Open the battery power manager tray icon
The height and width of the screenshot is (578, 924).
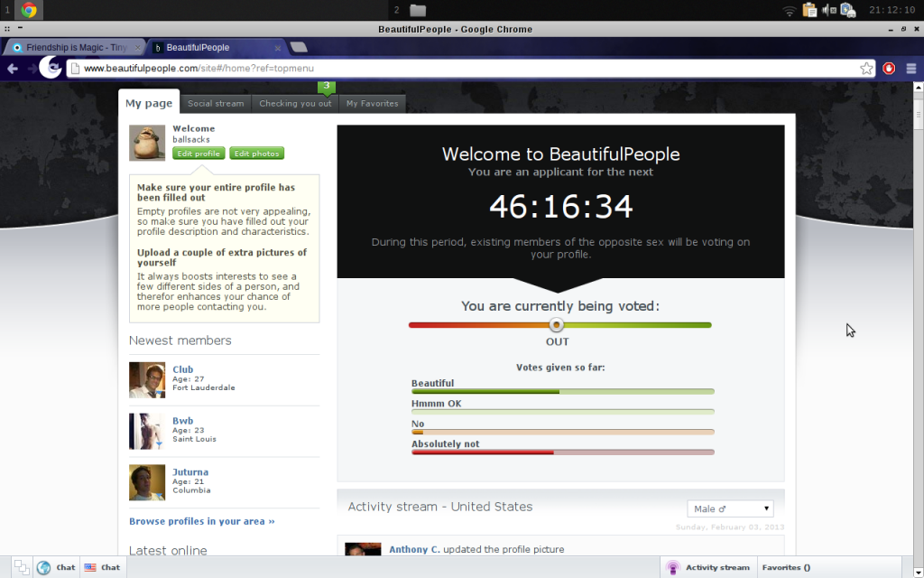(x=848, y=10)
